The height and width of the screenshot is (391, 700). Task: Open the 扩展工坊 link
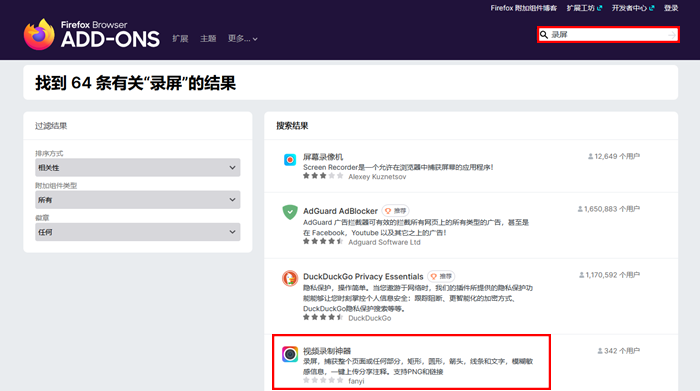pyautogui.click(x=584, y=8)
